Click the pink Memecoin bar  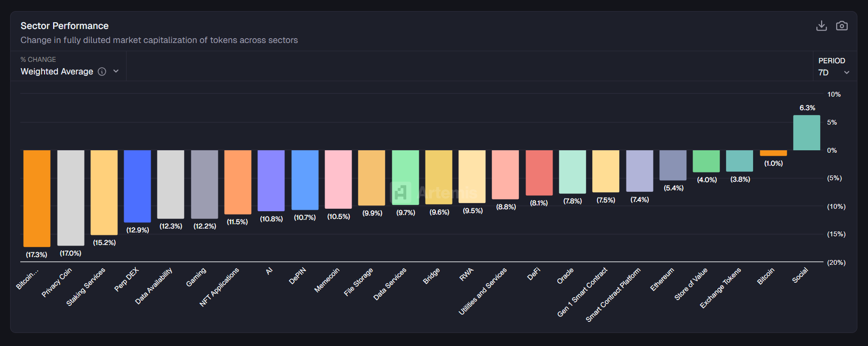pos(338,179)
